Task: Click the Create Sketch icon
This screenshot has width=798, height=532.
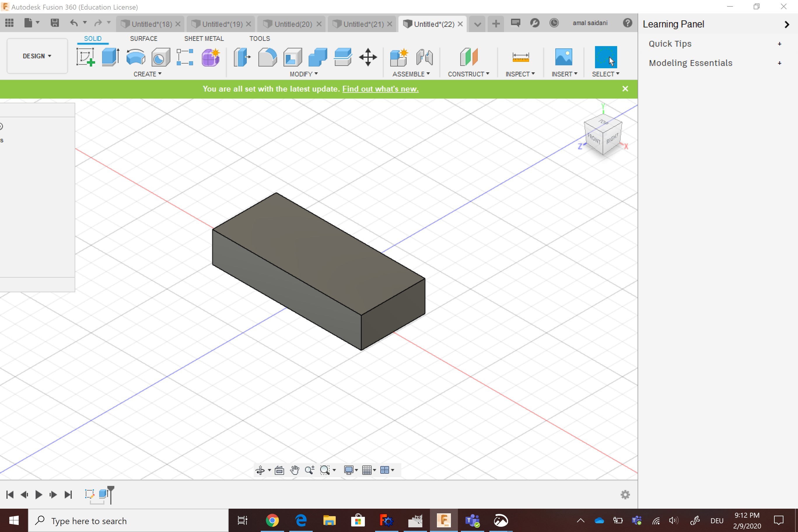Action: [85, 57]
